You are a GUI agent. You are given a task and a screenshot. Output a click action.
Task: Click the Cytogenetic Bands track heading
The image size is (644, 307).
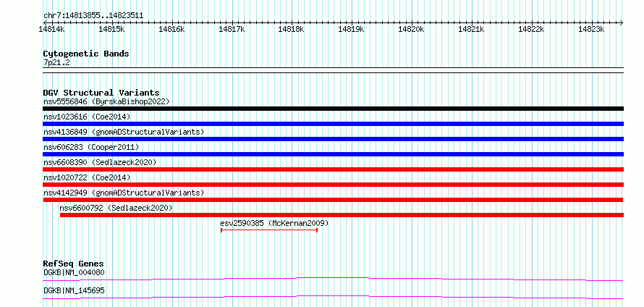86,54
